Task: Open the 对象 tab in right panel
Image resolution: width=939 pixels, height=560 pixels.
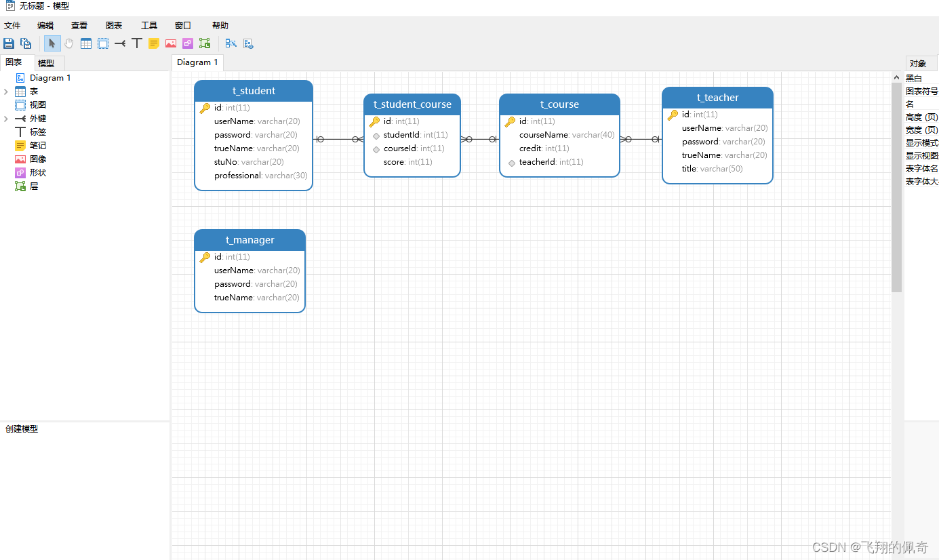Action: pos(921,64)
